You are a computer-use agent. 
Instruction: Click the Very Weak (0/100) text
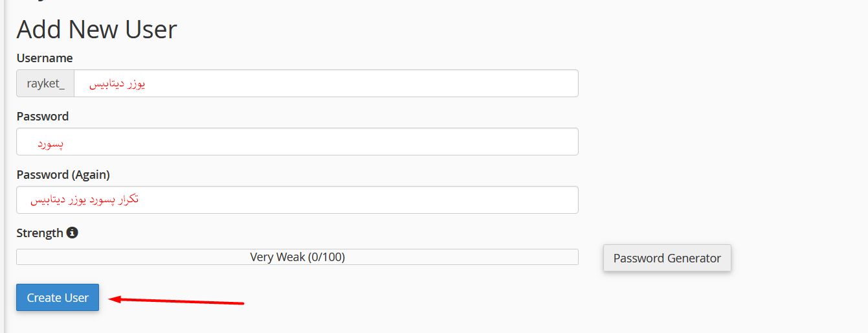coord(297,257)
